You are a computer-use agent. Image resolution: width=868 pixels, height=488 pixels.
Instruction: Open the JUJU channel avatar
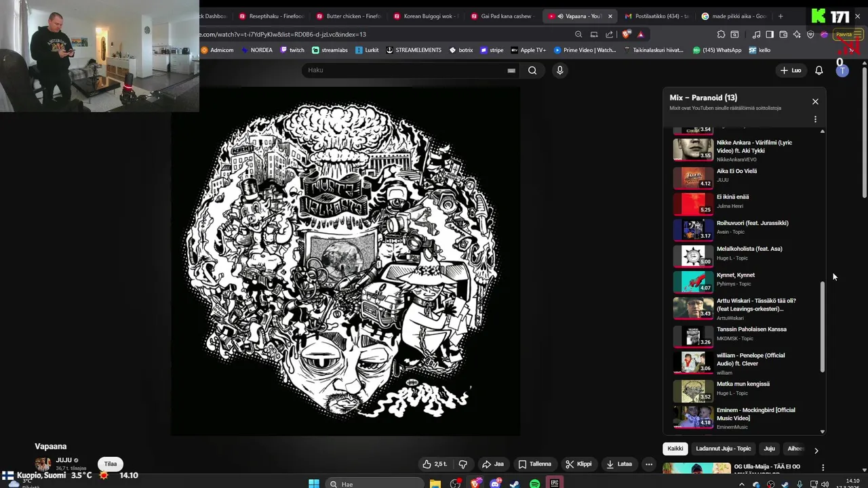(43, 464)
